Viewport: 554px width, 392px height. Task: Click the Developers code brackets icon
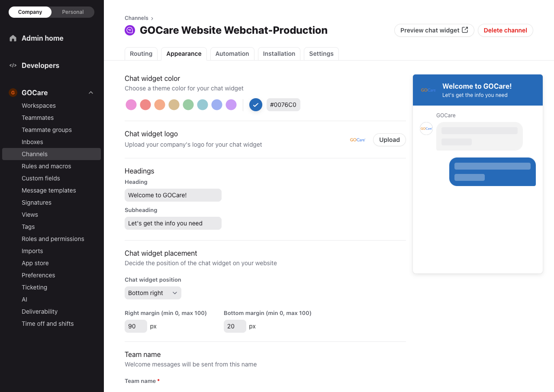13,65
